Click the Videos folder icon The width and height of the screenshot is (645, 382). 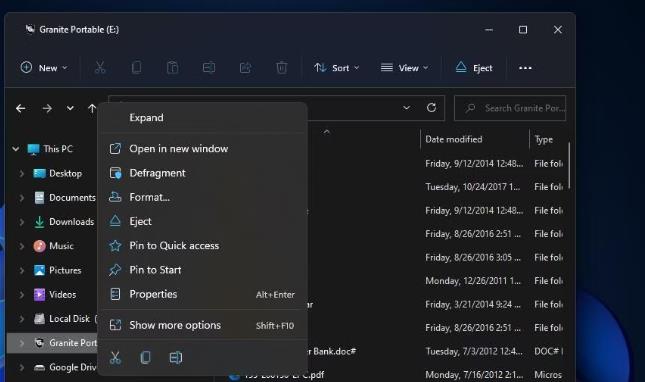pos(39,294)
